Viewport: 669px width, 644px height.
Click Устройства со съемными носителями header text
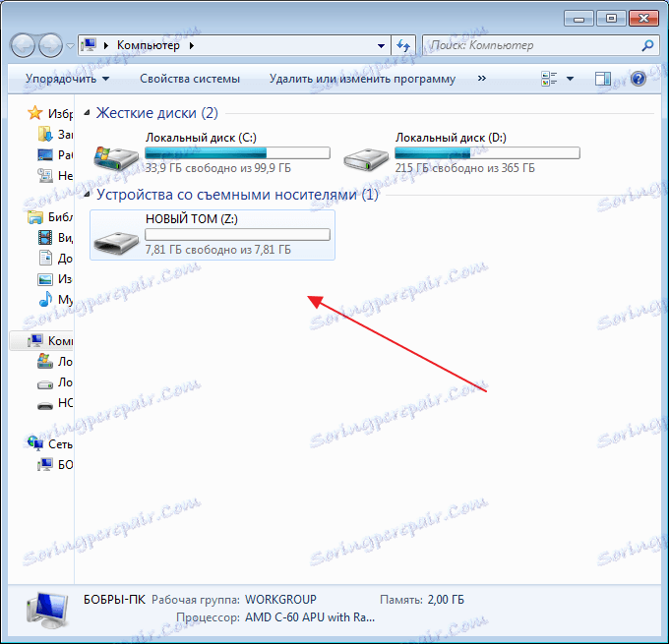pos(237,195)
